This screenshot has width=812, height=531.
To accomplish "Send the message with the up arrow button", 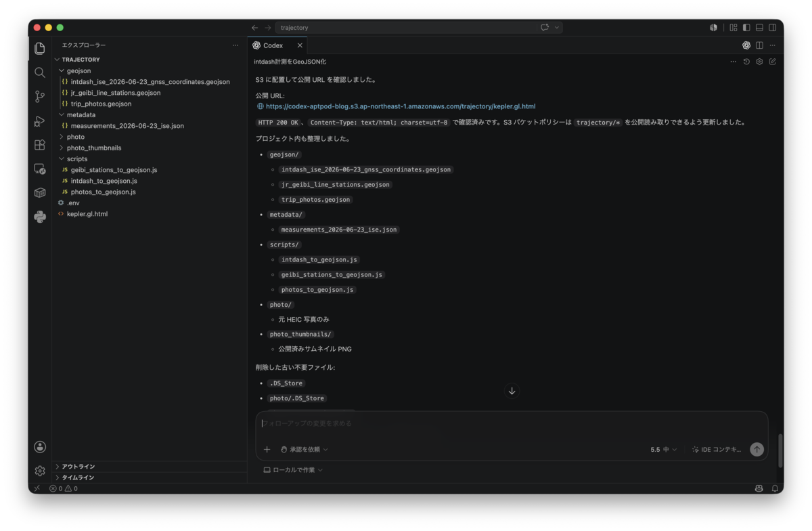I will [x=757, y=449].
